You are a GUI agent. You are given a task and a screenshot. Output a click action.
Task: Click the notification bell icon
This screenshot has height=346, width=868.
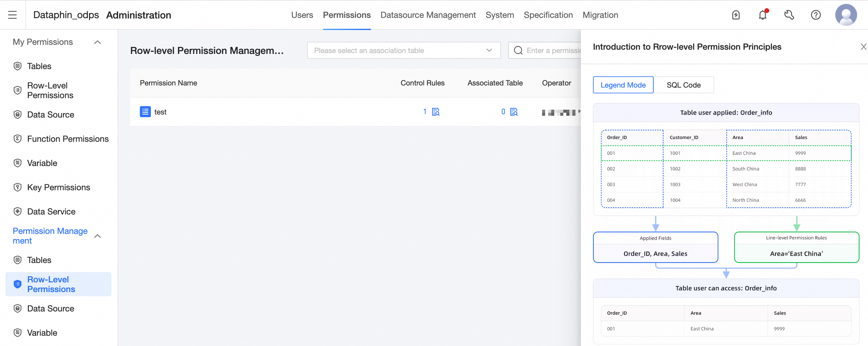point(763,15)
